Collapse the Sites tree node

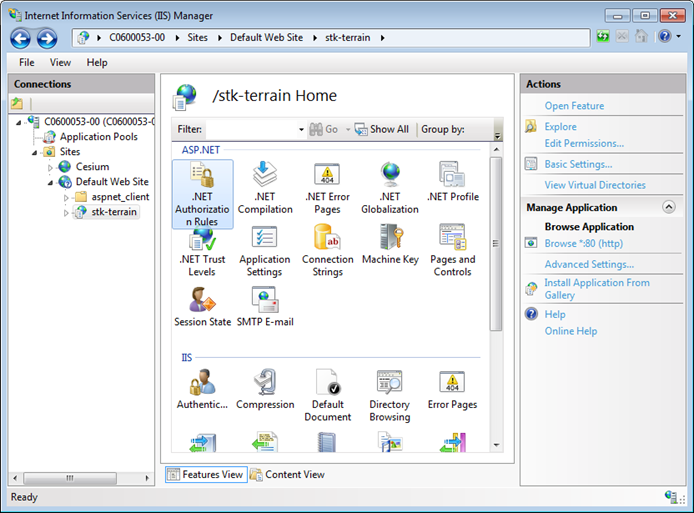34,152
